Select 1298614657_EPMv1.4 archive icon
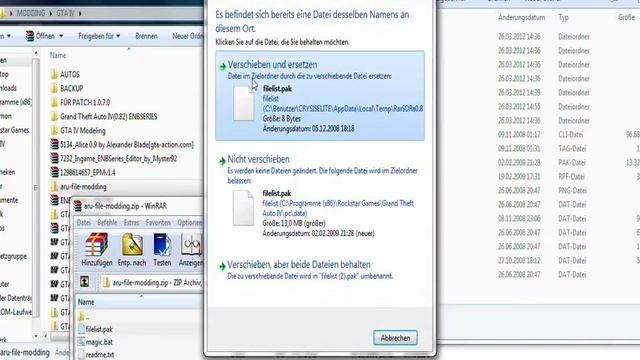 [54, 172]
